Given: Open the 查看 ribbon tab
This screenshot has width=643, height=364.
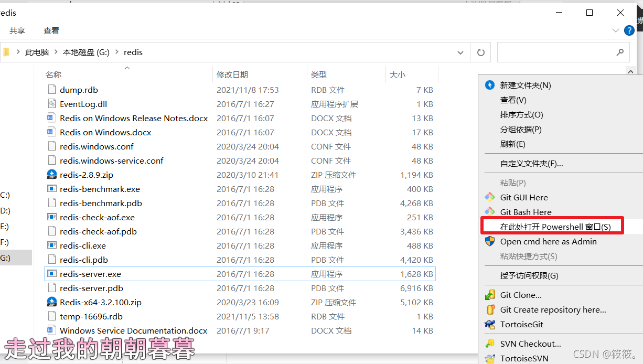Looking at the screenshot, I should pos(51,31).
